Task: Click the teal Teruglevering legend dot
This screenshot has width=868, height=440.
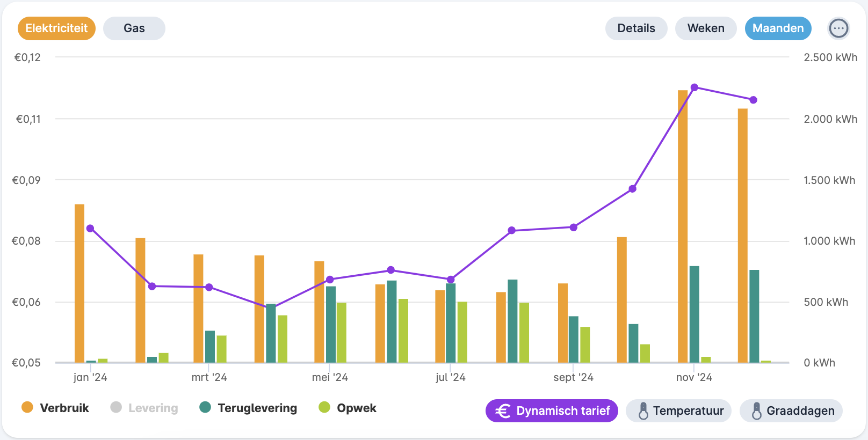Action: click(205, 407)
